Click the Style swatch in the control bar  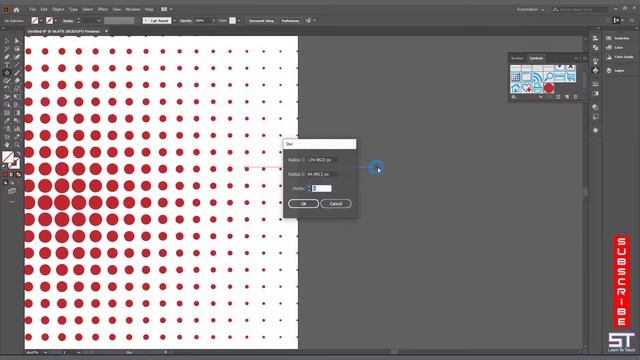tap(233, 20)
